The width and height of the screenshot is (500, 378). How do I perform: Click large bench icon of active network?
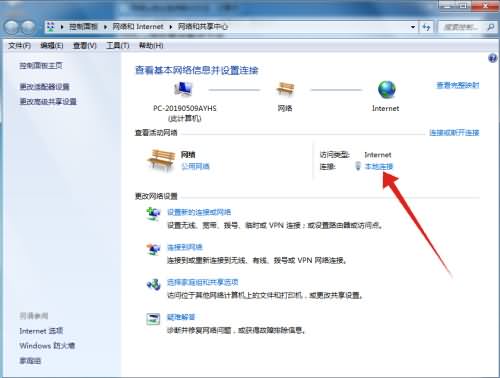161,160
